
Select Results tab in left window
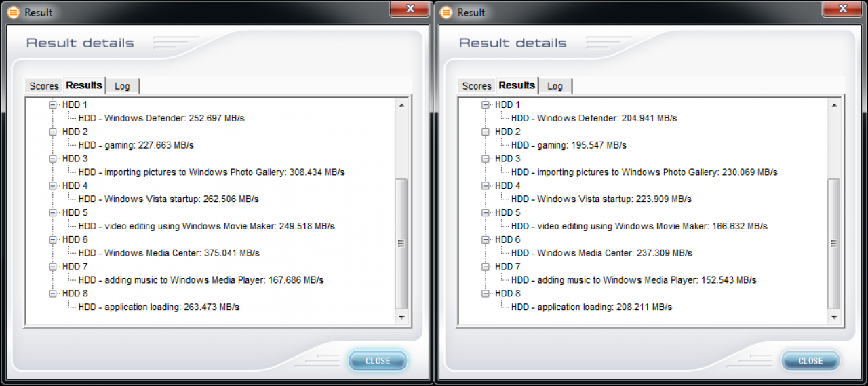(x=84, y=85)
